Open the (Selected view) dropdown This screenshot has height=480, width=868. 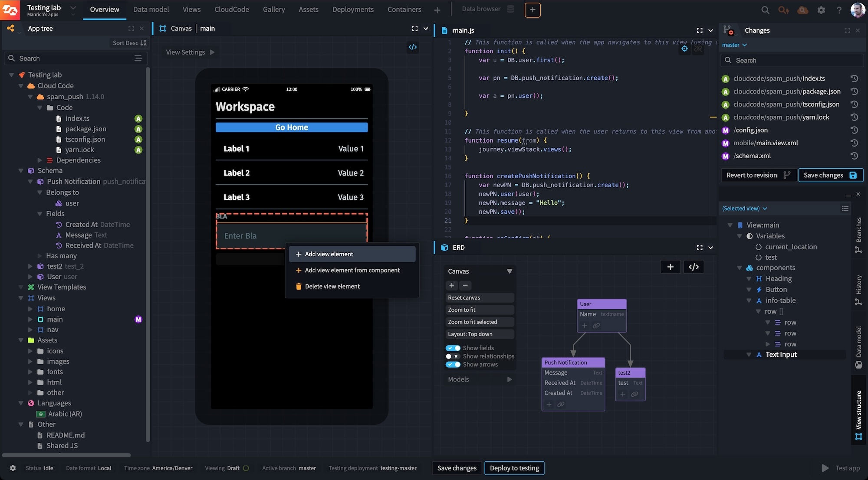[745, 209]
